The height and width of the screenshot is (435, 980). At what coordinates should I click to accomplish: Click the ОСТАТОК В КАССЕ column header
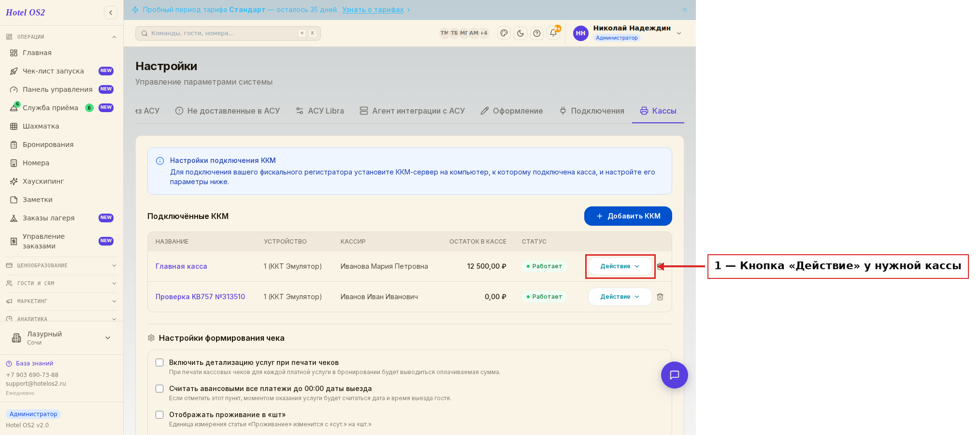tap(478, 242)
